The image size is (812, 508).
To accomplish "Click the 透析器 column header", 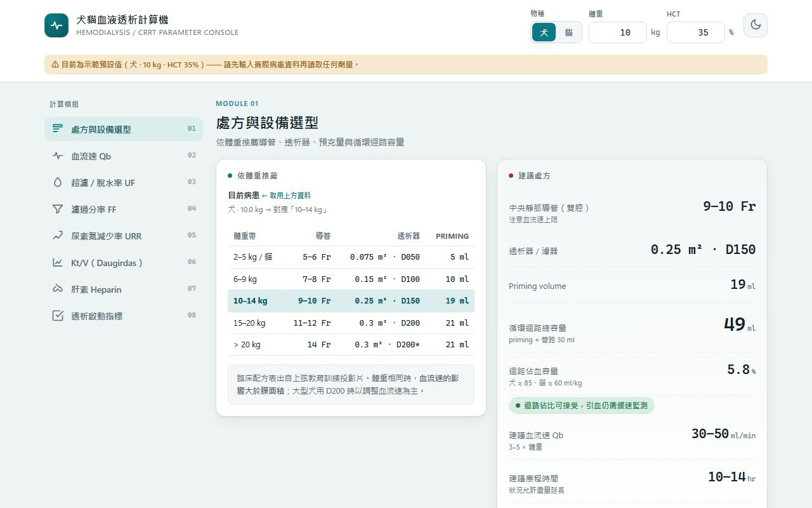I will click(x=409, y=236).
